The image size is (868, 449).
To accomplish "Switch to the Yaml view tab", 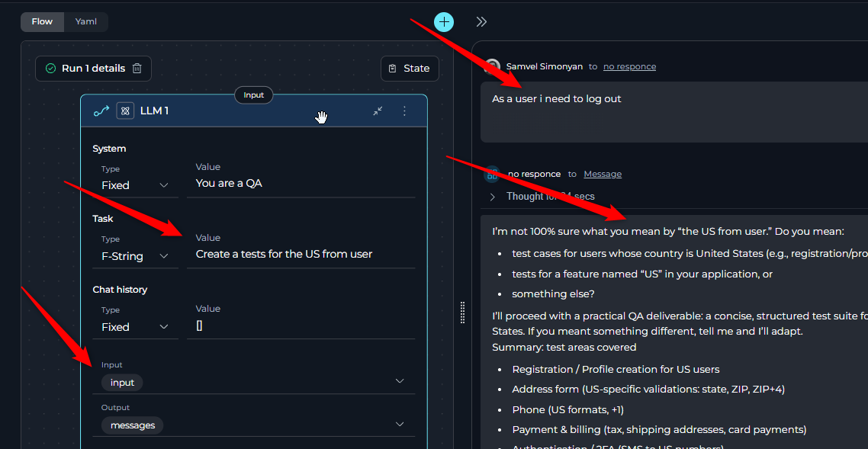I will click(x=85, y=21).
